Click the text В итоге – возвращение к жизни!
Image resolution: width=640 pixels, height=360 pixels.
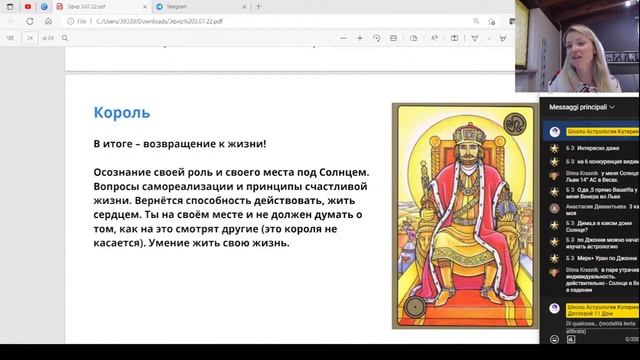tap(180, 144)
